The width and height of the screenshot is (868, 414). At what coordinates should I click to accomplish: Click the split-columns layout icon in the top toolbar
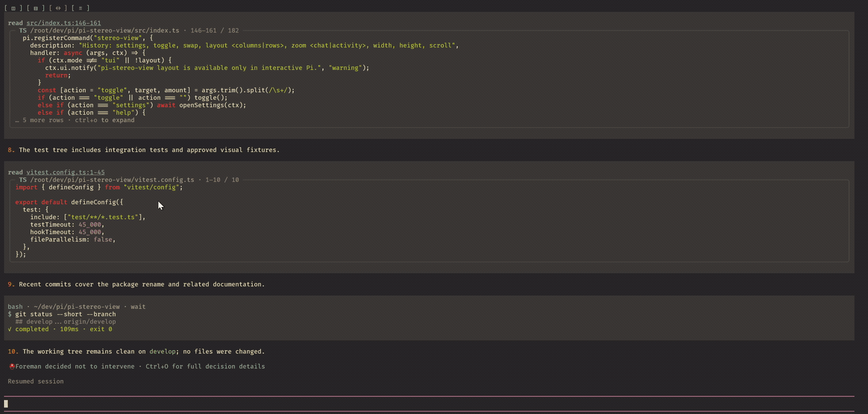(x=13, y=8)
